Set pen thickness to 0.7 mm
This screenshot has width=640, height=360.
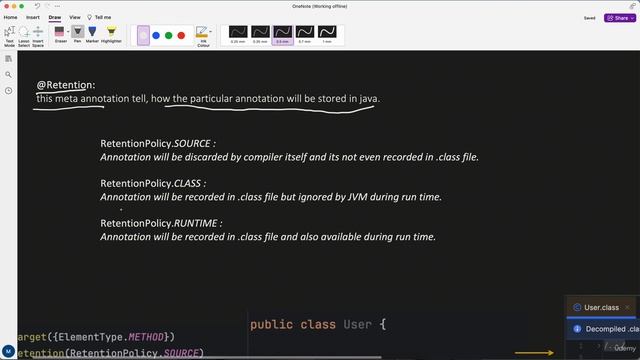[305, 35]
